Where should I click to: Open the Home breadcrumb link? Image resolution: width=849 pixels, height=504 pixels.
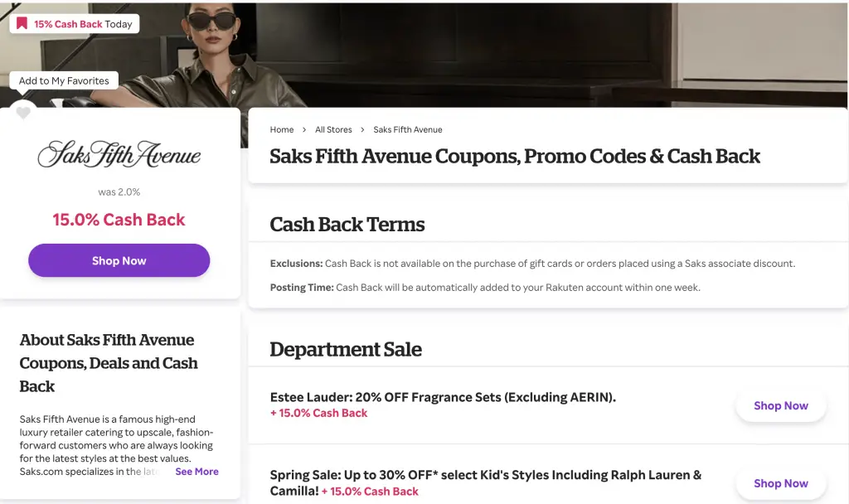282,130
